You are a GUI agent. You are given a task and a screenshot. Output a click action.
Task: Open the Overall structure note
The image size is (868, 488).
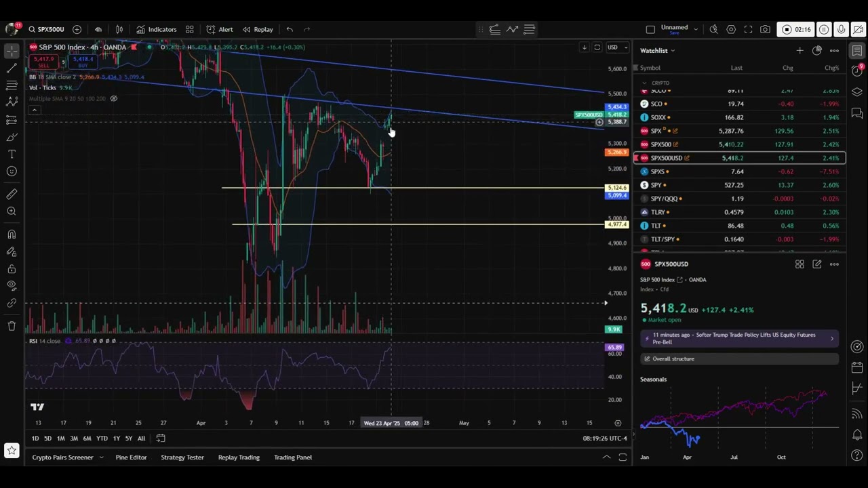pyautogui.click(x=739, y=359)
